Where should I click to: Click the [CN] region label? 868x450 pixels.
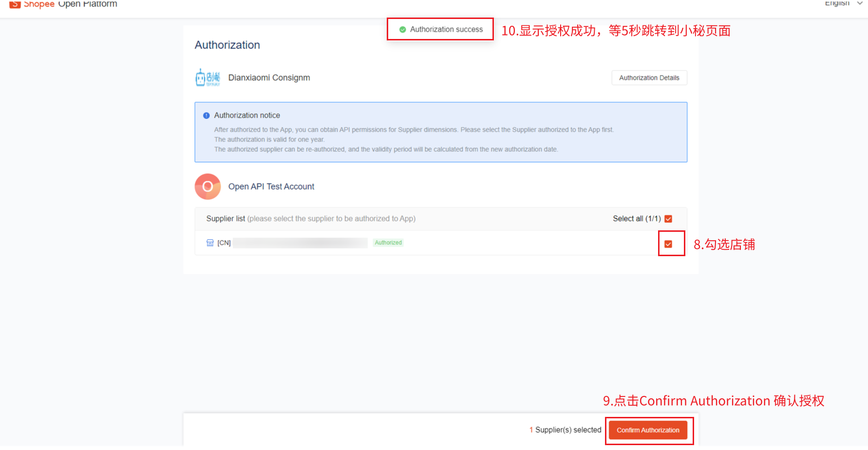tap(224, 243)
